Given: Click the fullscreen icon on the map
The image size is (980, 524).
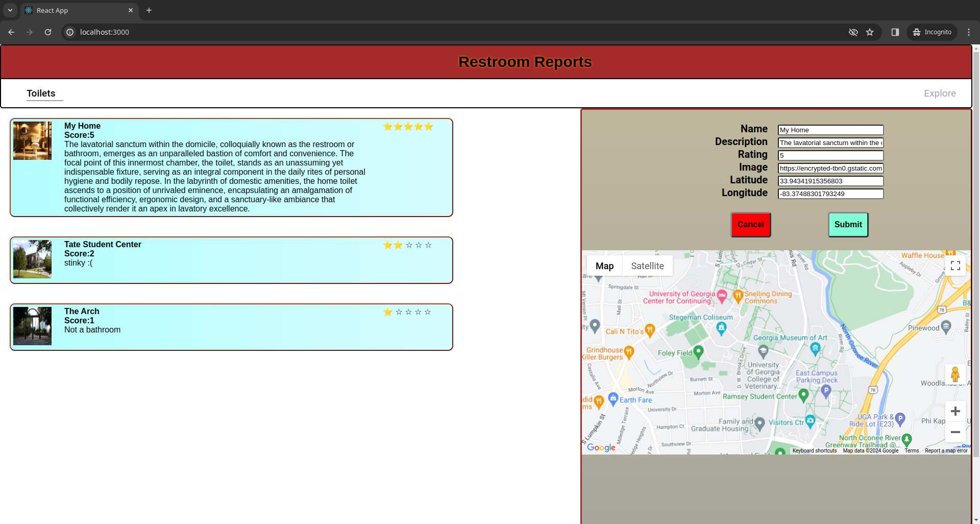Looking at the screenshot, I should pos(955,266).
